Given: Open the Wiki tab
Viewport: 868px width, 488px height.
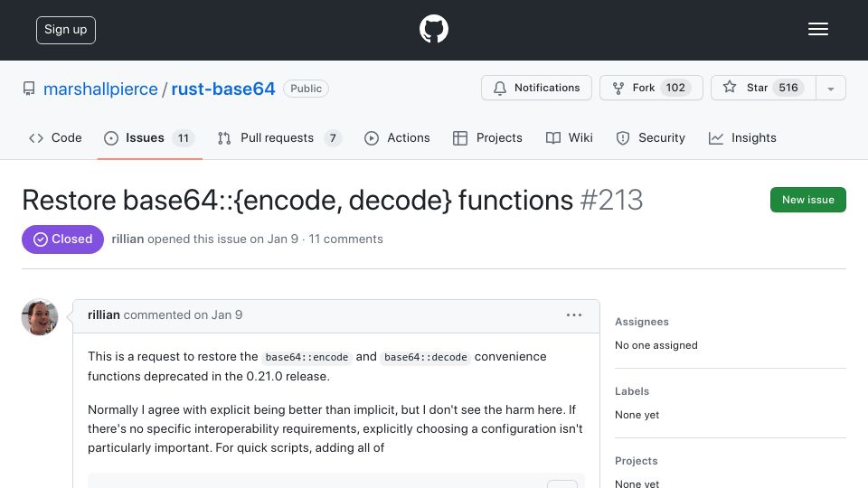Looking at the screenshot, I should (x=569, y=137).
